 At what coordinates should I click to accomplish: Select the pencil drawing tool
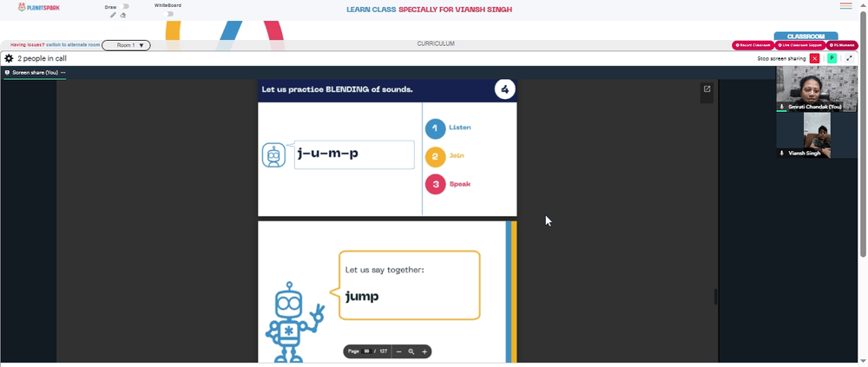[x=113, y=15]
